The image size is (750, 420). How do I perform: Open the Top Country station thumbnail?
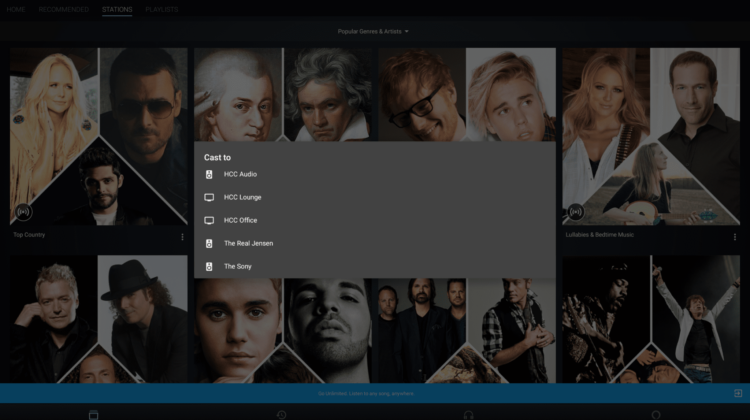(x=98, y=135)
